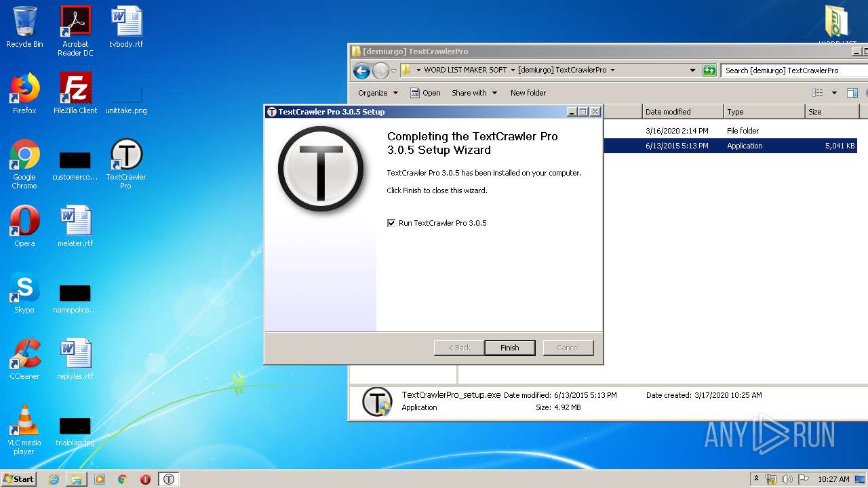This screenshot has width=868, height=488.
Task: Open the Action Center flag icon
Action: (x=803, y=479)
